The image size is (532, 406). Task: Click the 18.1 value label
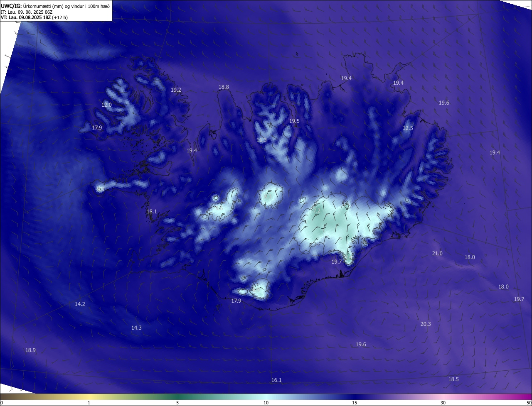[x=152, y=212]
